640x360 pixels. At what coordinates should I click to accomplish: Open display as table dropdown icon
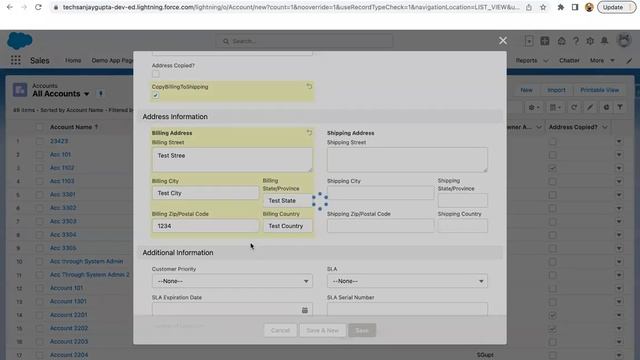555,107
